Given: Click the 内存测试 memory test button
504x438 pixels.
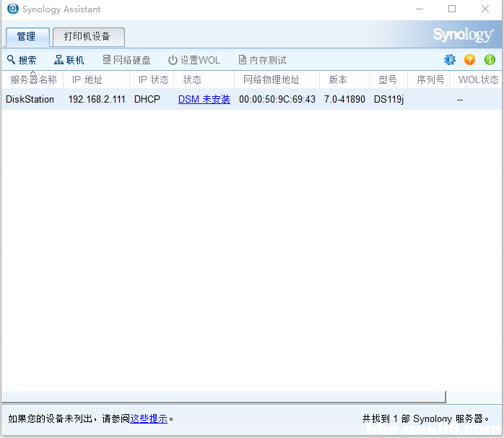Looking at the screenshot, I should pyautogui.click(x=262, y=60).
